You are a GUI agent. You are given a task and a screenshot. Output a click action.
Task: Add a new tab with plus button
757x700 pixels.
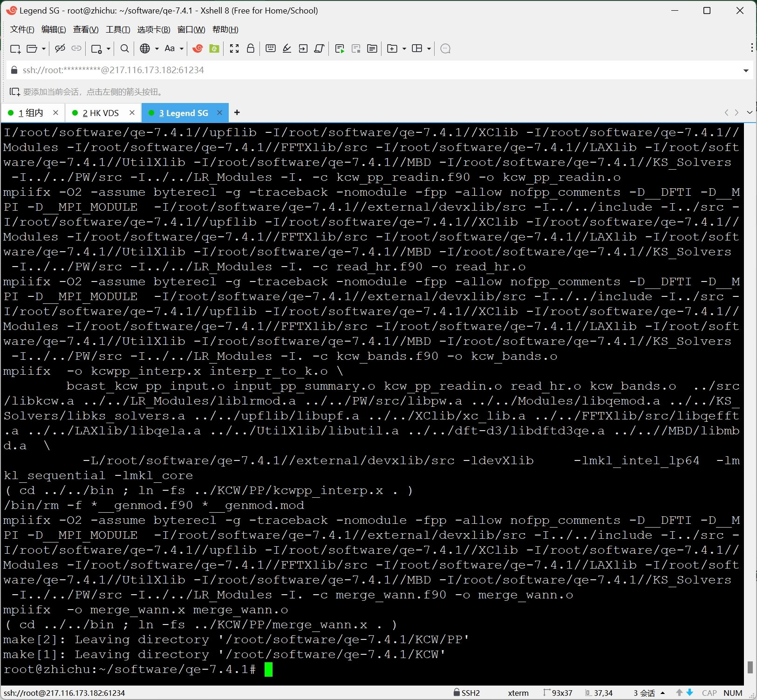click(x=237, y=112)
